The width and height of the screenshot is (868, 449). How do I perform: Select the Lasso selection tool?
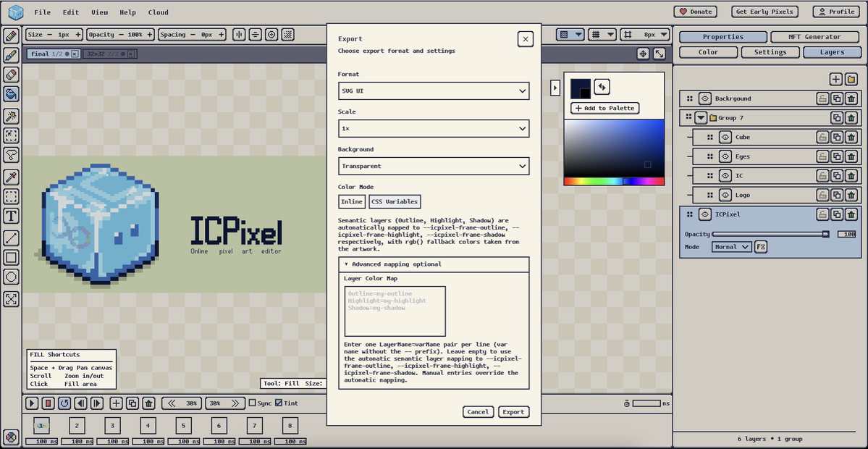(11, 154)
